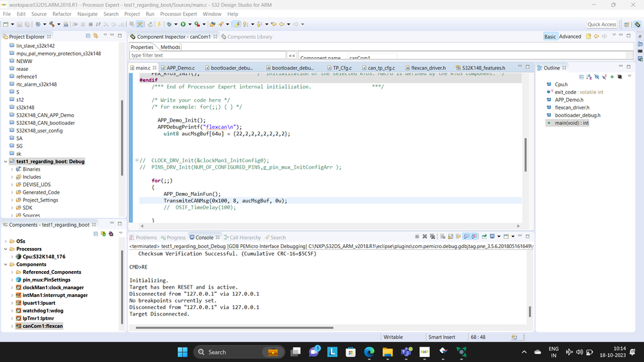The height and width of the screenshot is (362, 644).
Task: Switch to the APP_Demo.c editor tab
Action: click(x=181, y=68)
